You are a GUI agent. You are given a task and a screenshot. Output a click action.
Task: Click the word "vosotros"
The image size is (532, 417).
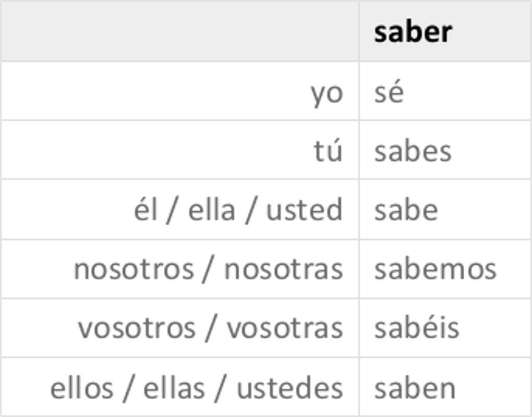coord(136,328)
